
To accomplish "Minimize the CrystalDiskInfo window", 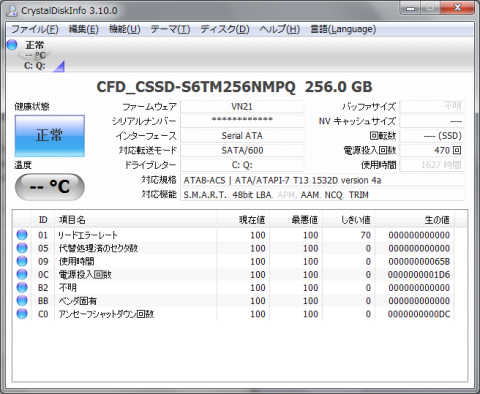I will coord(410,8).
